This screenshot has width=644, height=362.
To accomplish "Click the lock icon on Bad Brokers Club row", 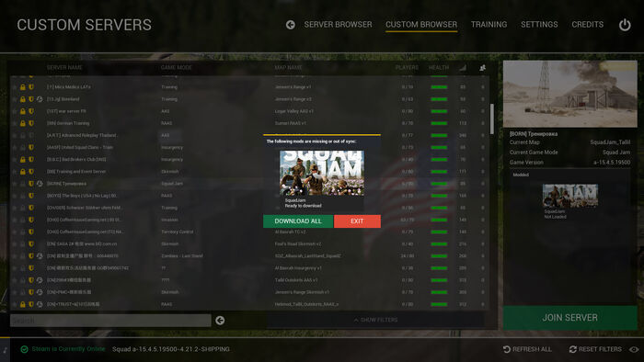I will (x=23, y=160).
